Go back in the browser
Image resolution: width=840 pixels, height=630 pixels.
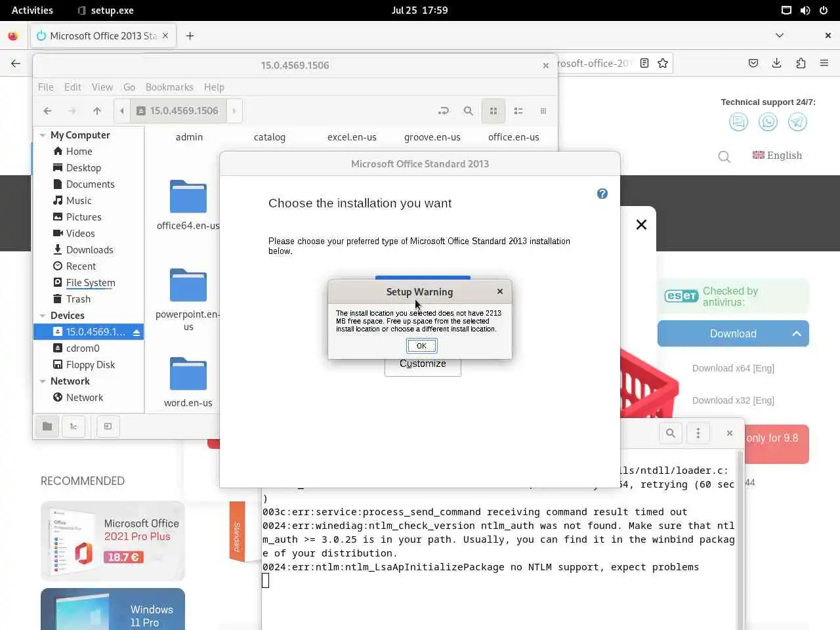(16, 63)
